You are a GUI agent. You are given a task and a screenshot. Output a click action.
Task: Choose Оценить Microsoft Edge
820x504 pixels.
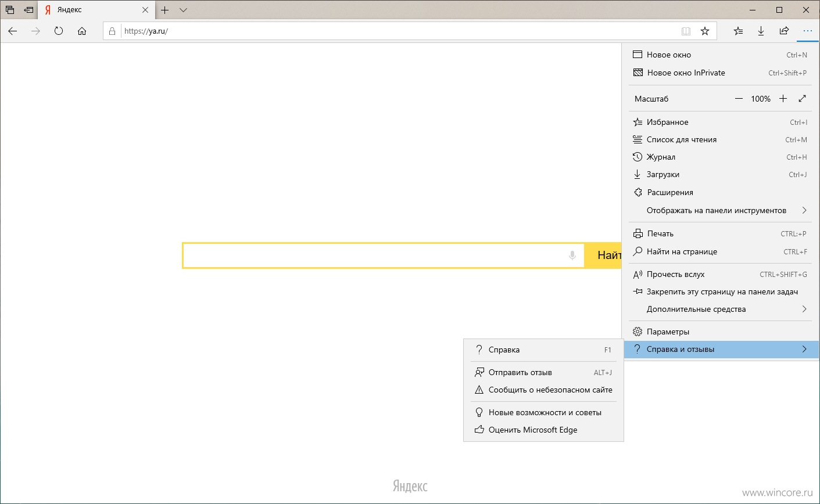(x=543, y=430)
